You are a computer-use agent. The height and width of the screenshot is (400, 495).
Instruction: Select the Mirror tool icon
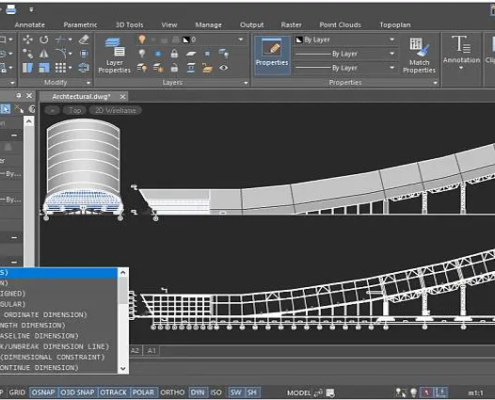click(44, 54)
